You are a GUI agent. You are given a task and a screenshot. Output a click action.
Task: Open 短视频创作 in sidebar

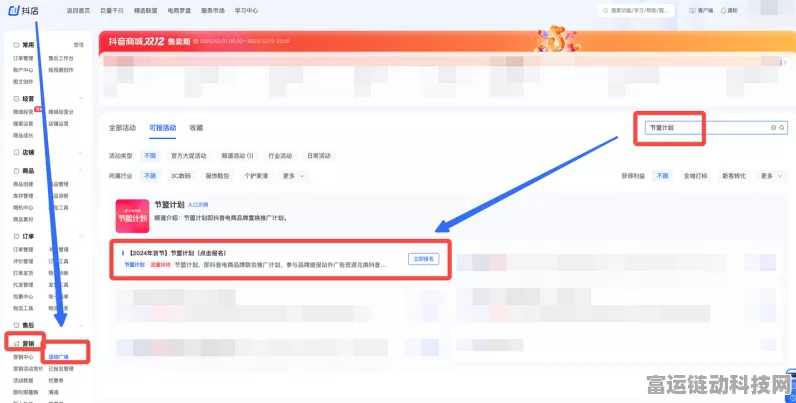[x=61, y=71]
